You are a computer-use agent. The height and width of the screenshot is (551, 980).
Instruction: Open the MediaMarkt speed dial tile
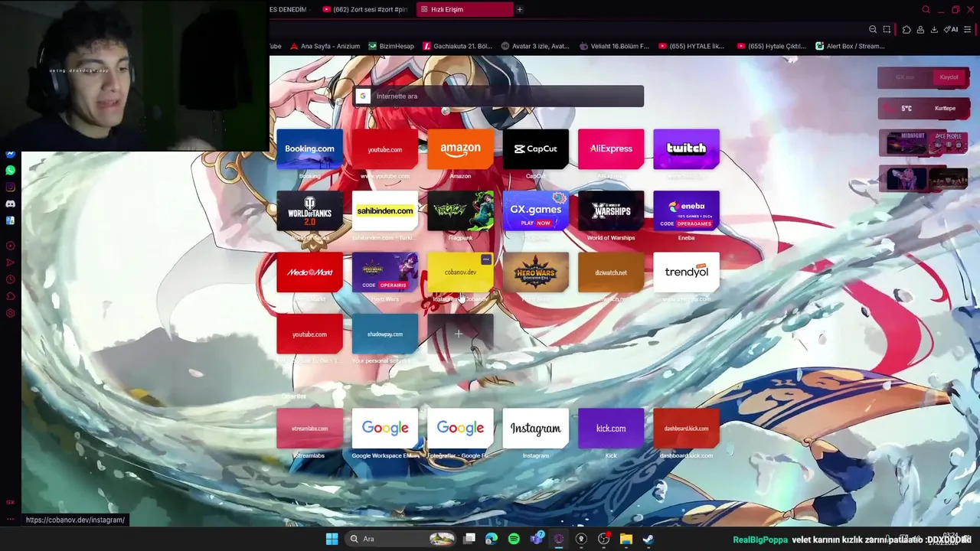click(309, 272)
